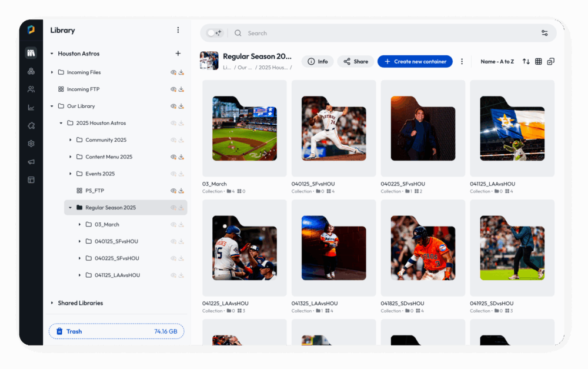588x369 pixels.
Task: Open the people/users sidebar icon
Action: (x=31, y=89)
